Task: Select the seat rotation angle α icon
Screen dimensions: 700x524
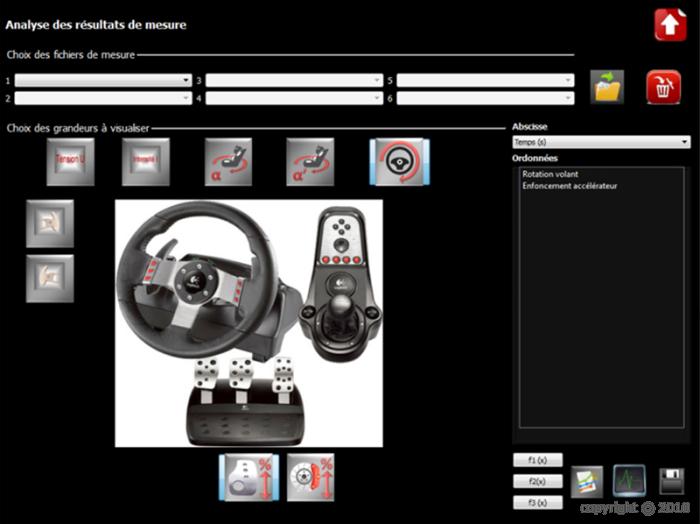Action: click(228, 162)
